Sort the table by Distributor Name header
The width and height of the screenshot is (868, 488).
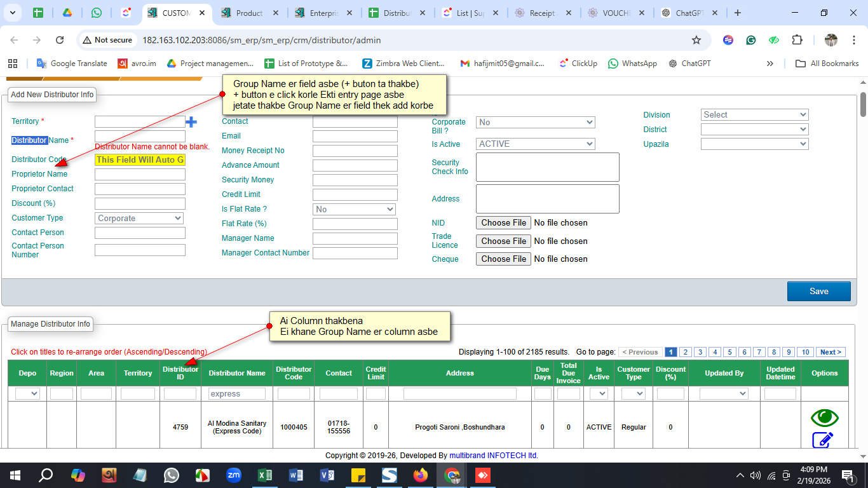point(237,373)
